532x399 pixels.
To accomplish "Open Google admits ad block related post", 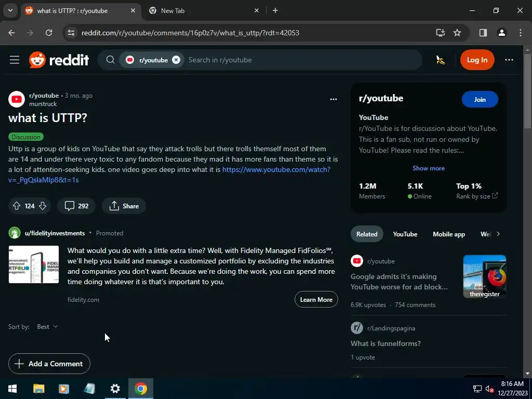I will tap(399, 282).
